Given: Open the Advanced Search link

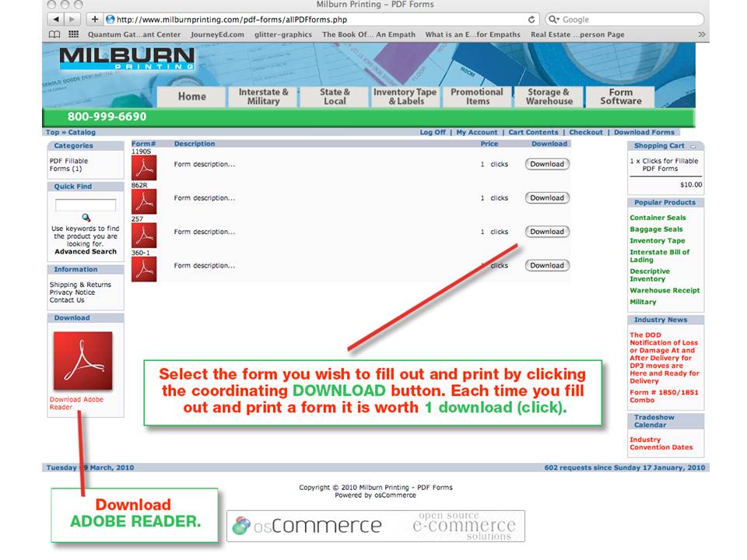Looking at the screenshot, I should [x=86, y=252].
